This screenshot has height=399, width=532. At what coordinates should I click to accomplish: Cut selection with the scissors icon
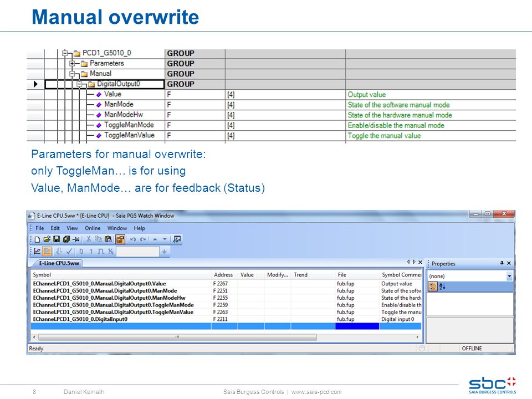pos(89,239)
